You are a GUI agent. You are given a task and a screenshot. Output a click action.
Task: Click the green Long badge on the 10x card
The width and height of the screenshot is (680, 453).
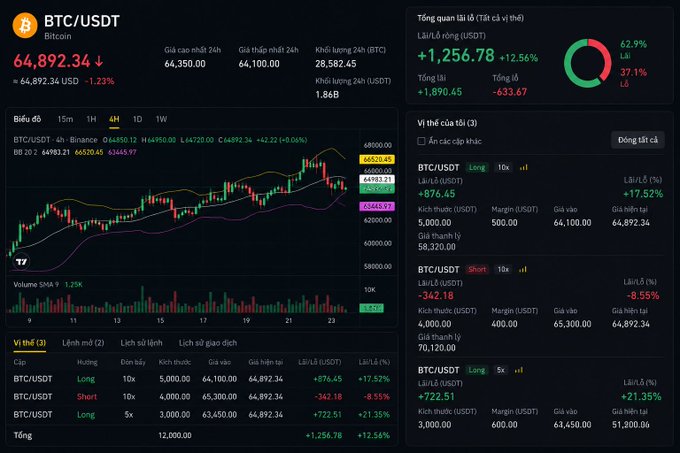[x=477, y=167]
